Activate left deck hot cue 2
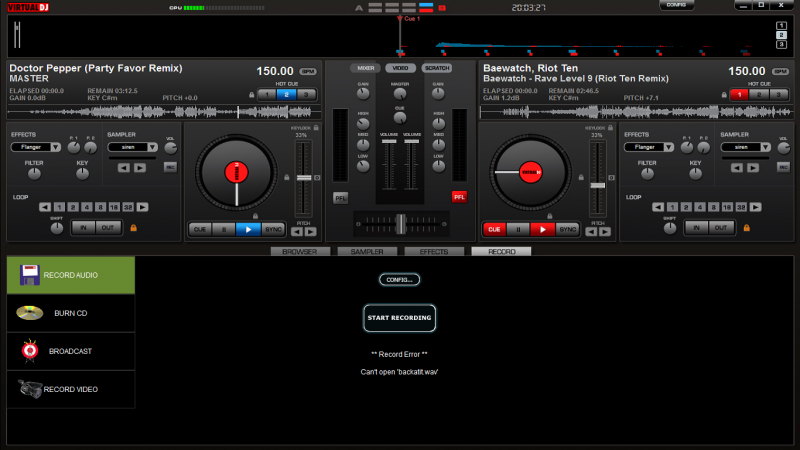Screen dimensions: 800x450 (287, 94)
